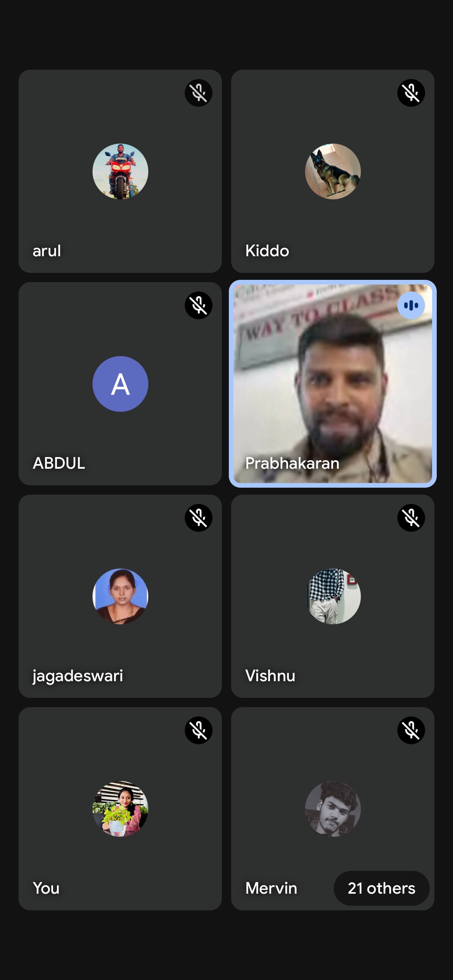Tap your own profile picture with plant

click(120, 809)
